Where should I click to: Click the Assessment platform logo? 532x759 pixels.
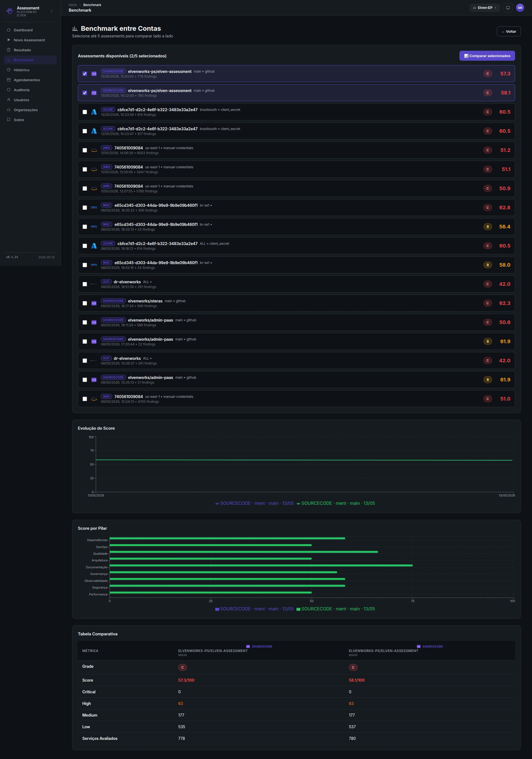coord(10,11)
